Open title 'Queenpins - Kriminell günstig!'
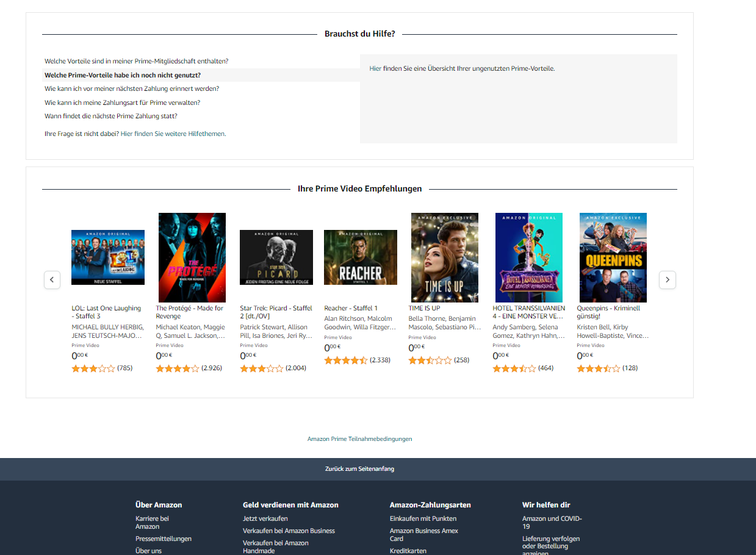 point(608,312)
